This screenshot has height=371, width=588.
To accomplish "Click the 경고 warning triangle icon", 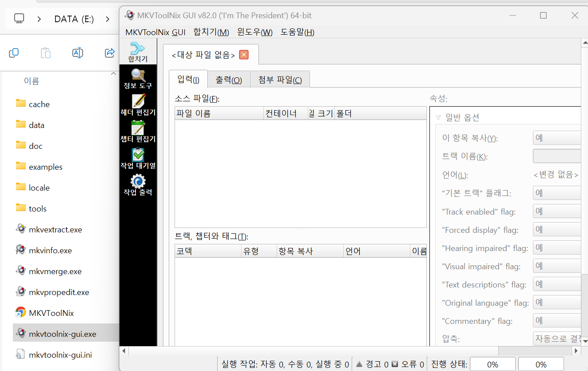I will pyautogui.click(x=359, y=364).
